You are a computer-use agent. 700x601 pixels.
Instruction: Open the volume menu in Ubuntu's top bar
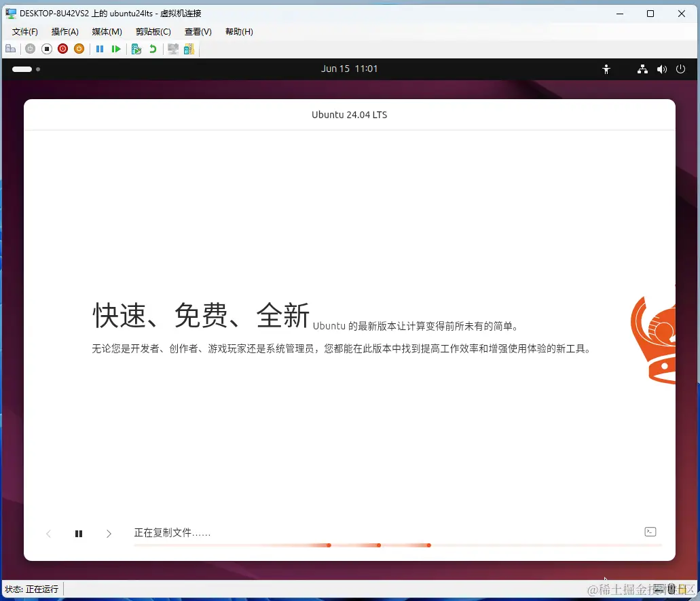(661, 69)
